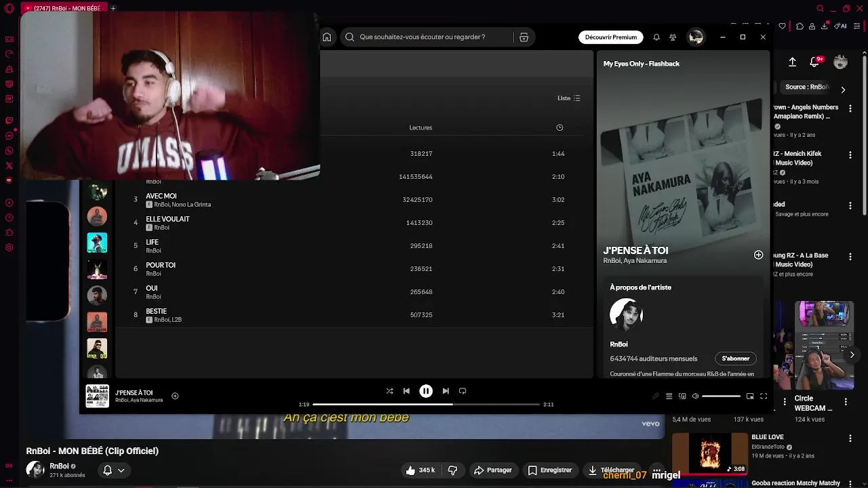Play track POUR TOI
This screenshot has height=488, width=868.
[x=161, y=265]
